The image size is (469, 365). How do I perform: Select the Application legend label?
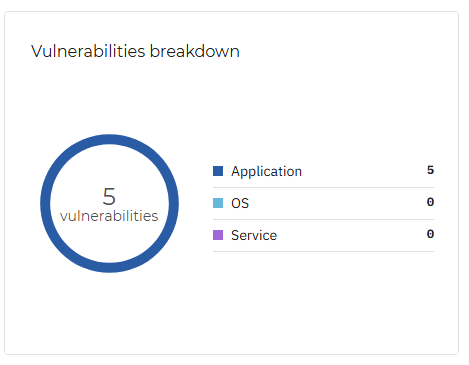click(x=266, y=172)
